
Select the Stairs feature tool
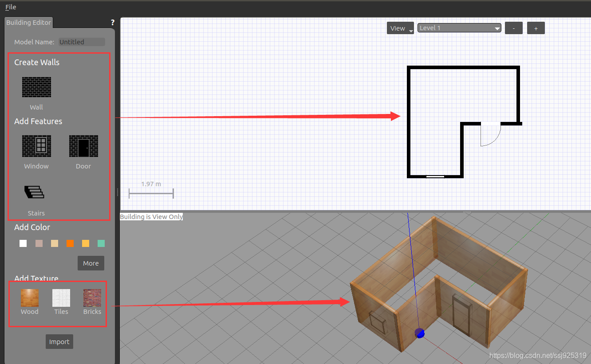tap(35, 192)
